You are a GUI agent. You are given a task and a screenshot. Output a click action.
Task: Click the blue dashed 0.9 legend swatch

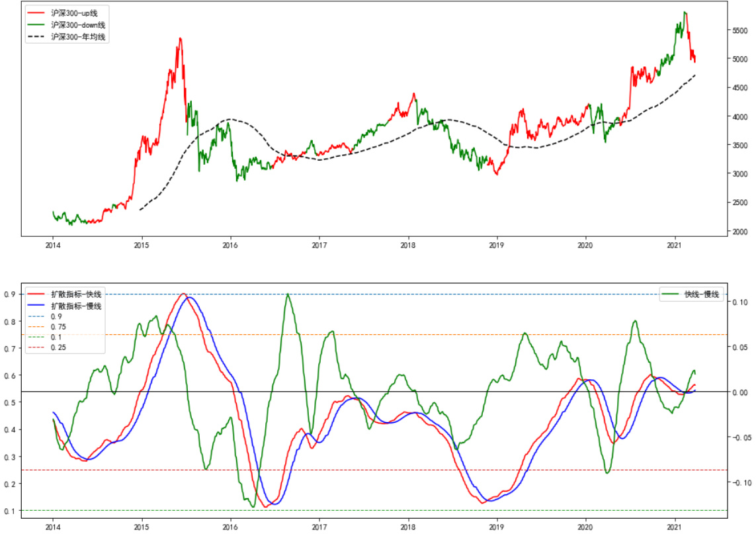click(x=36, y=317)
